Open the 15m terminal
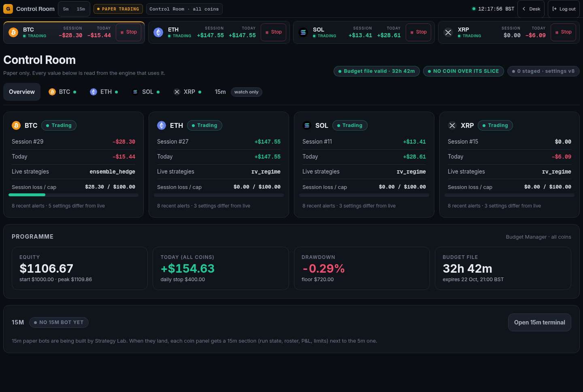 540,322
